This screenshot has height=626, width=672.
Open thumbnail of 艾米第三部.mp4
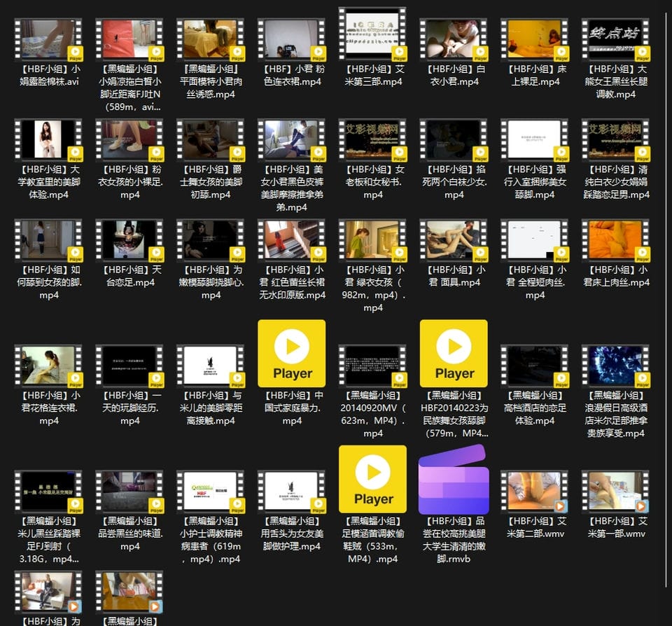(x=372, y=34)
